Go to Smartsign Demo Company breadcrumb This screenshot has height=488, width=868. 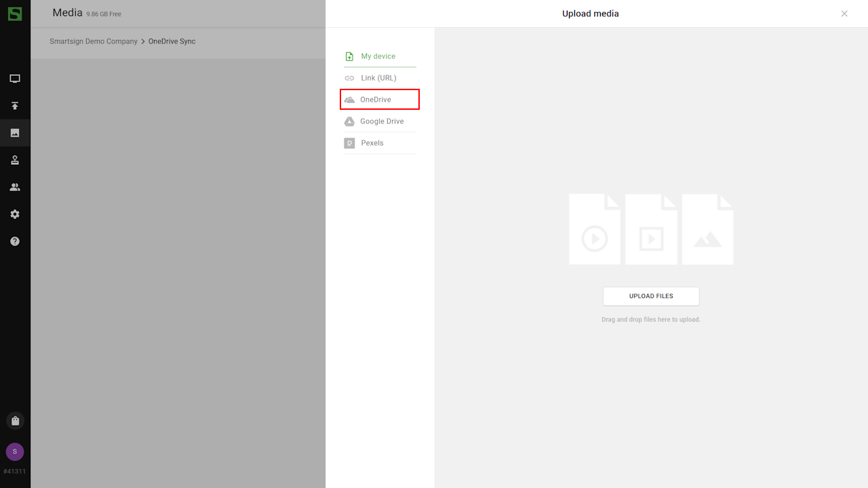[x=94, y=41]
